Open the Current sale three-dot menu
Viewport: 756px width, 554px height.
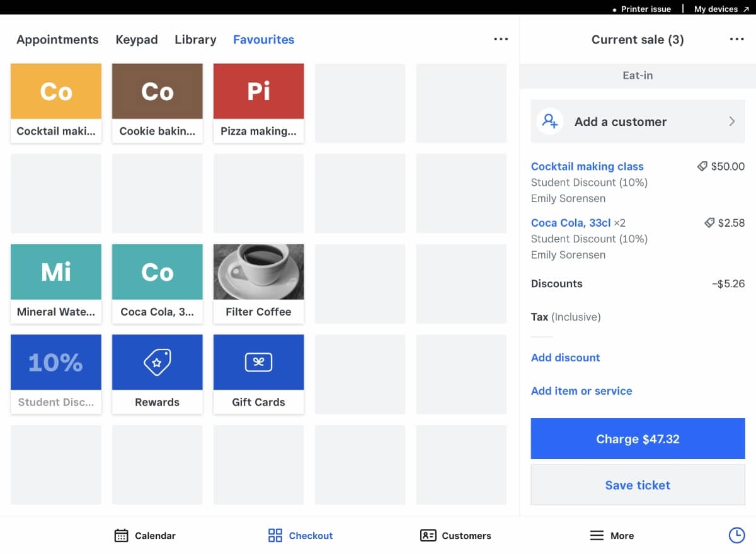(x=736, y=40)
